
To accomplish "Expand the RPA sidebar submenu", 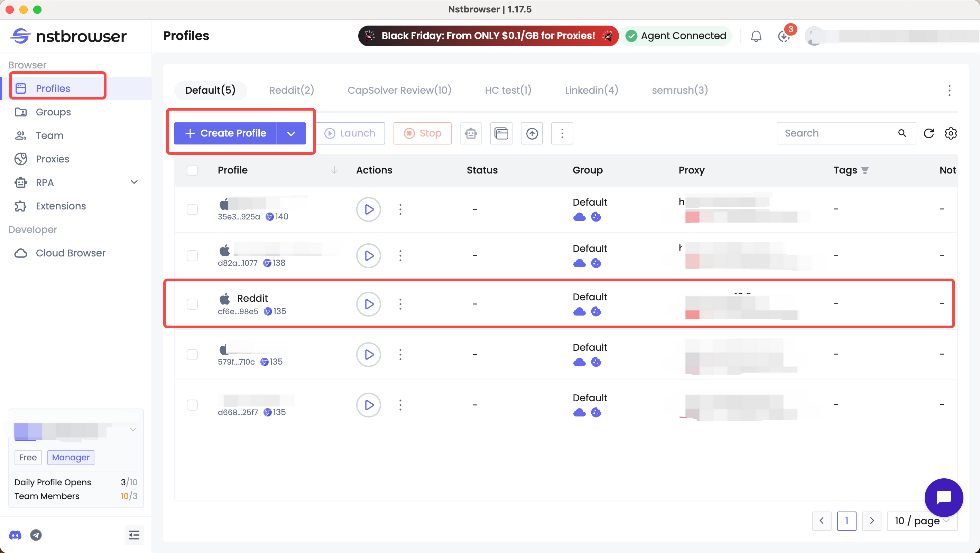I will click(x=134, y=182).
